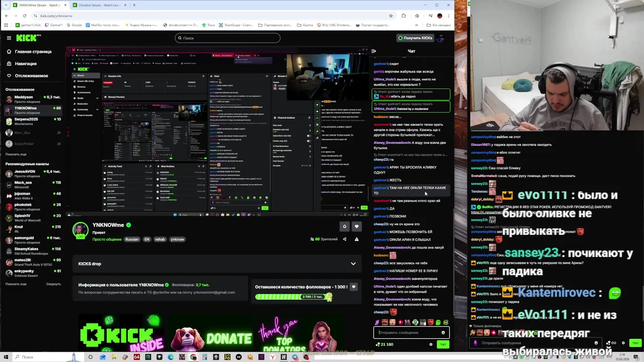Click the stream video player

tap(218, 132)
